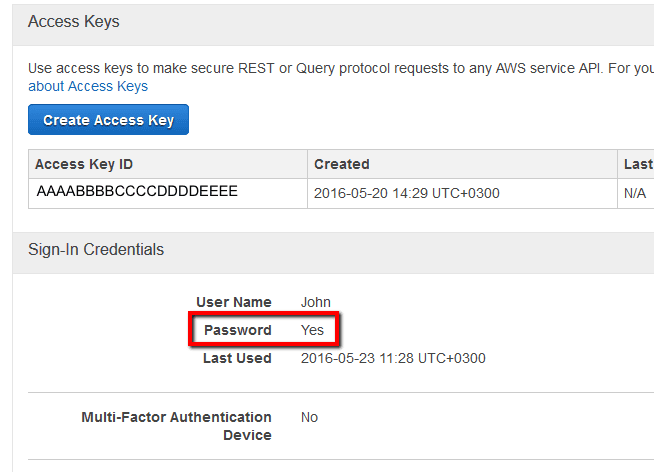This screenshot has height=472, width=654.
Task: Click the N/A last used cell
Action: (x=635, y=193)
